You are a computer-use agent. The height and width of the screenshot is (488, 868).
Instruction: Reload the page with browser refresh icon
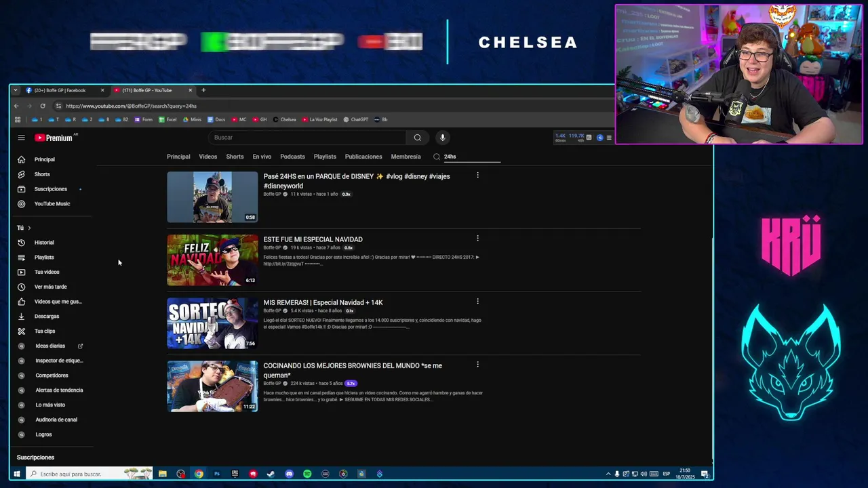tap(42, 106)
